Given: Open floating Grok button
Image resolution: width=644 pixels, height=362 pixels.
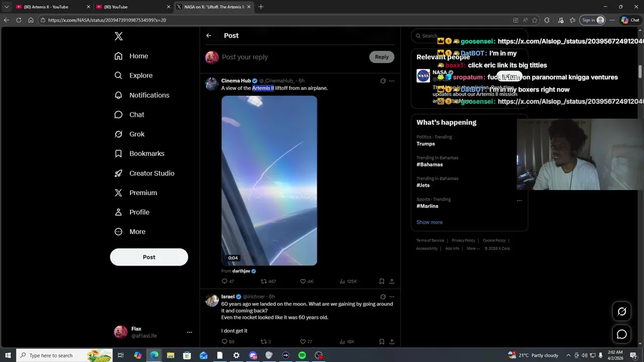Looking at the screenshot, I should point(622,311).
